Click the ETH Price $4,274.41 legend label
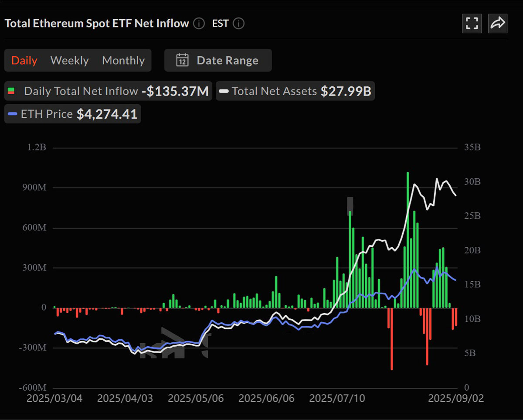 point(72,114)
